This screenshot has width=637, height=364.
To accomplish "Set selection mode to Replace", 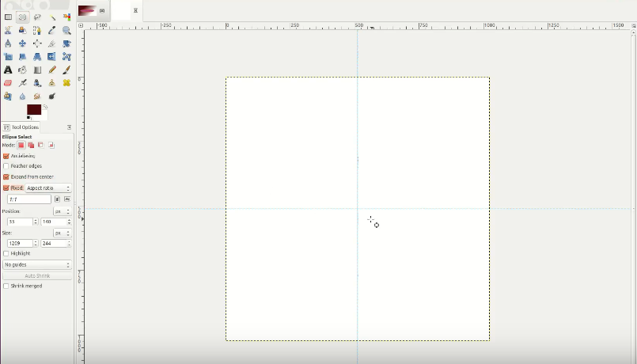I will tap(21, 145).
